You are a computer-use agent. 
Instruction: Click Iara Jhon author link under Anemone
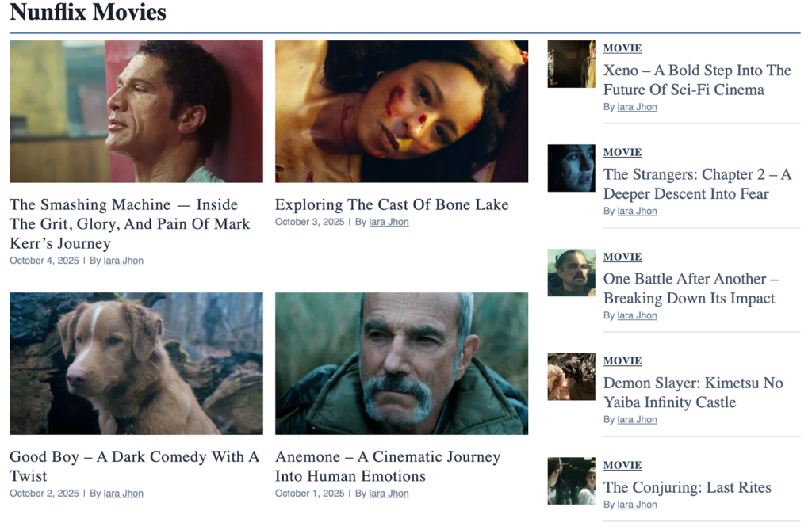click(389, 494)
